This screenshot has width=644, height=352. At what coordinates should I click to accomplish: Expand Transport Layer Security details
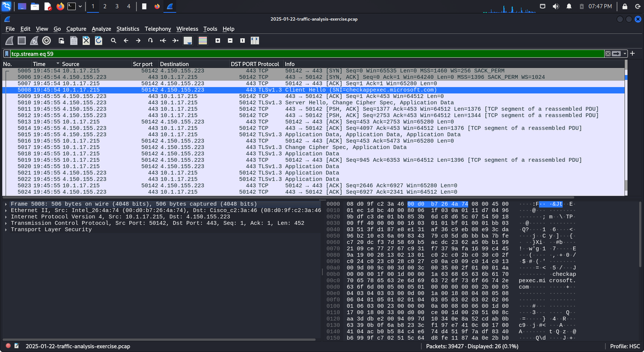click(6, 229)
